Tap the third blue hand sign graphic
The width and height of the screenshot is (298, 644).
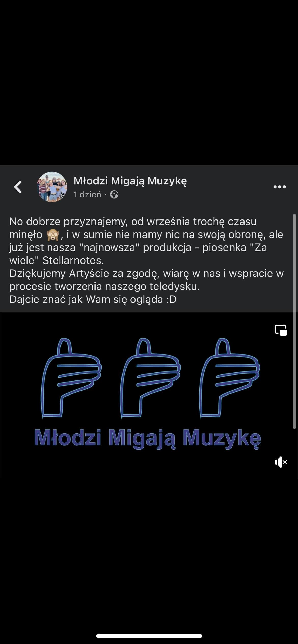point(229,378)
